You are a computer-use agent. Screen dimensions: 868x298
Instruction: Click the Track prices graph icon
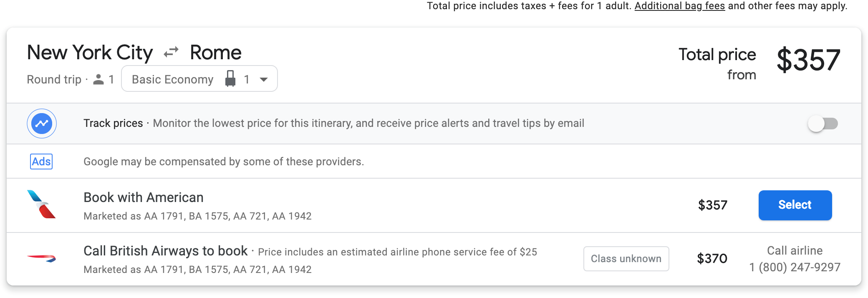(42, 124)
